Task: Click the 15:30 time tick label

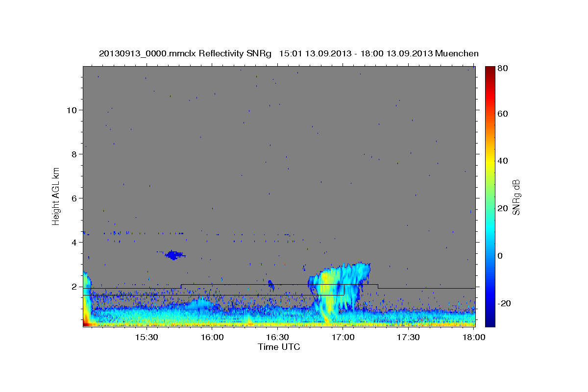Action: coord(147,337)
